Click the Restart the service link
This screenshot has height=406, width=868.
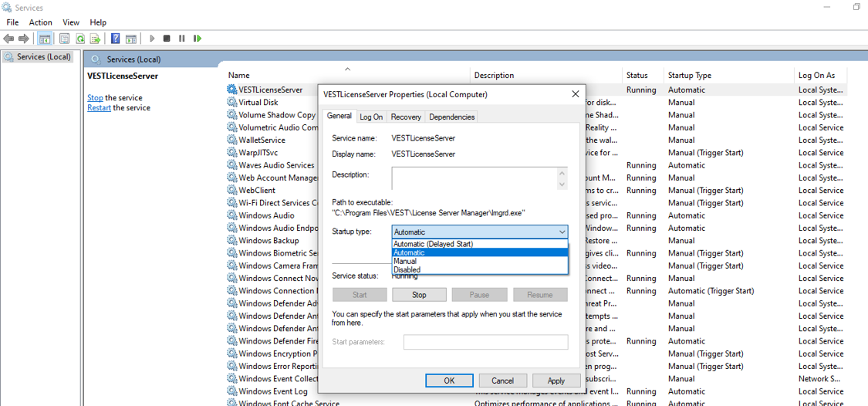point(99,108)
